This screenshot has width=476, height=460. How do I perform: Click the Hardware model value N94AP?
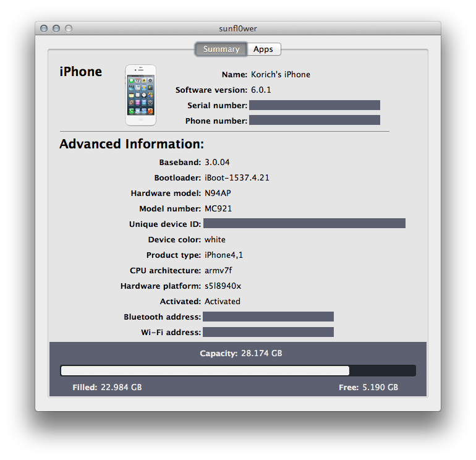click(x=218, y=194)
